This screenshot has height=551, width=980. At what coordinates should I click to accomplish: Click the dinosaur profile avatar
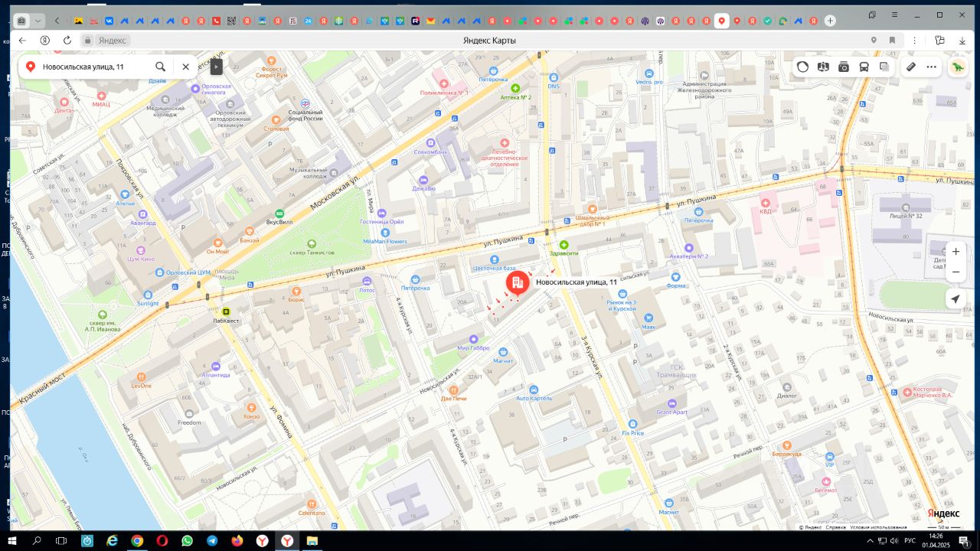[x=959, y=67]
